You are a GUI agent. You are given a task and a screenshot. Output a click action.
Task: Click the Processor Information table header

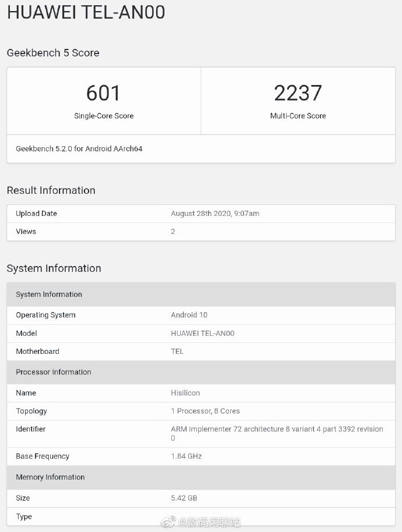(201, 372)
